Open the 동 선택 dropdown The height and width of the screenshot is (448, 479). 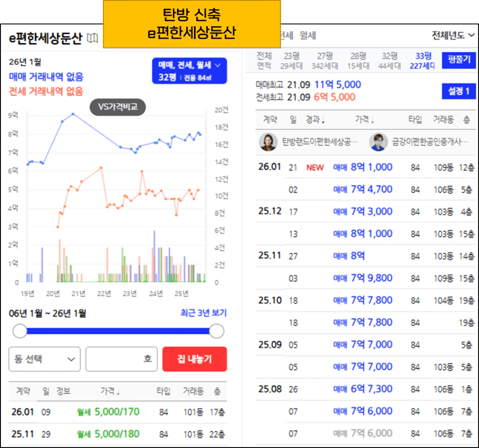click(x=44, y=359)
